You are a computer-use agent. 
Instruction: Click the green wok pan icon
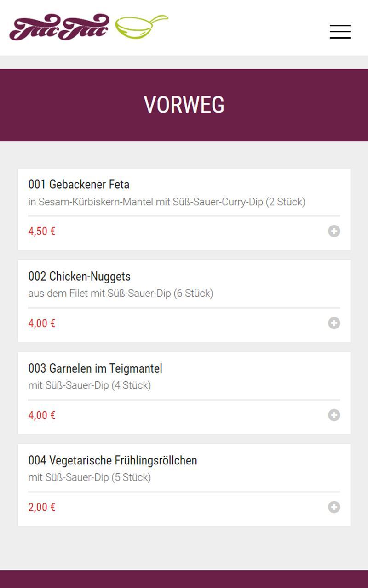pos(141,27)
